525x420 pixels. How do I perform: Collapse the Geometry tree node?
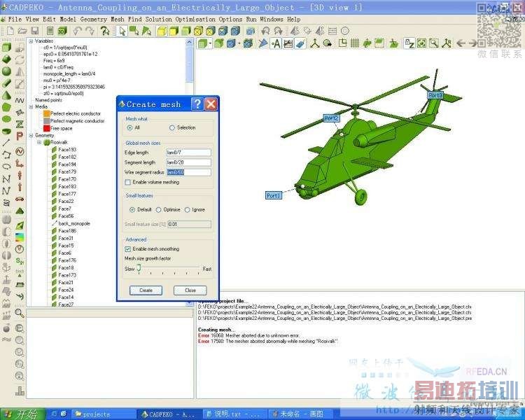31,135
